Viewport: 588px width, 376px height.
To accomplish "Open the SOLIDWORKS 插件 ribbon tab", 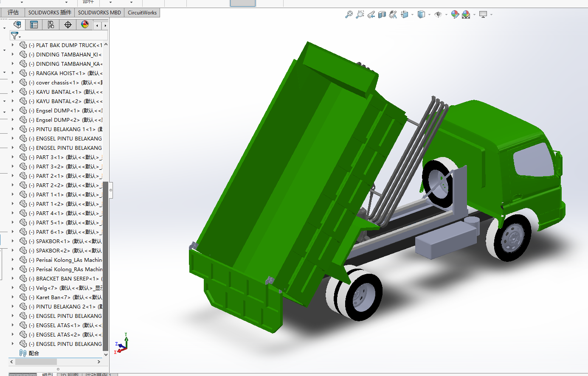I will pos(50,12).
